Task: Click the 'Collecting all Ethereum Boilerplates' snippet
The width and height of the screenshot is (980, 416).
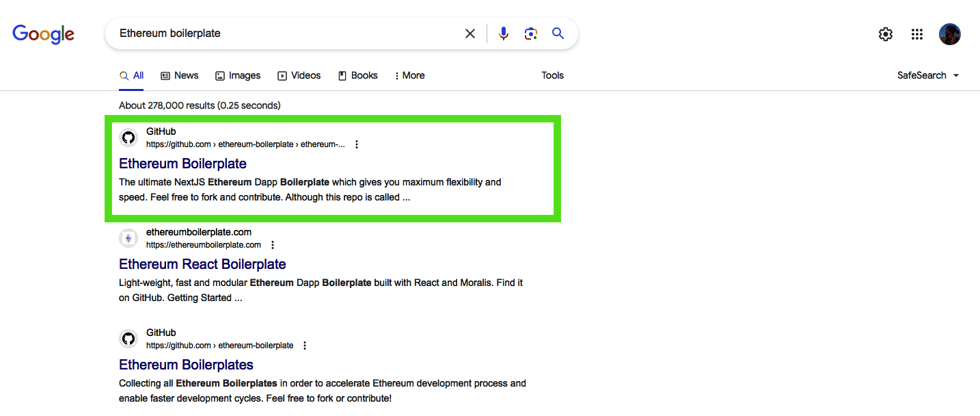Action: pos(323,391)
